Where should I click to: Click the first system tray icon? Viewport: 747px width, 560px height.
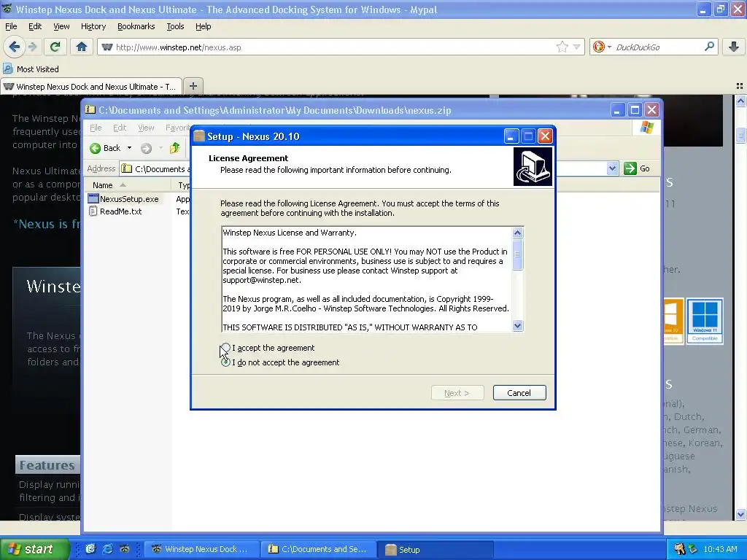[680, 549]
